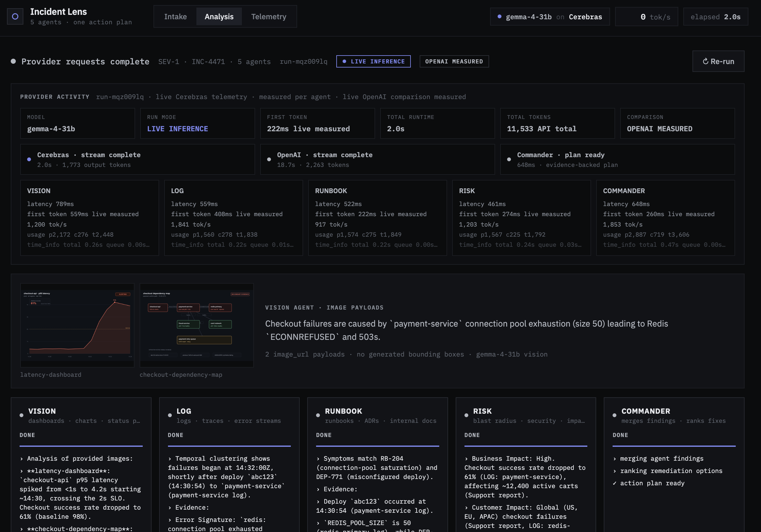Click the RISK agent panel status dot
Viewport: 761px width, 532px height.
coord(466,415)
